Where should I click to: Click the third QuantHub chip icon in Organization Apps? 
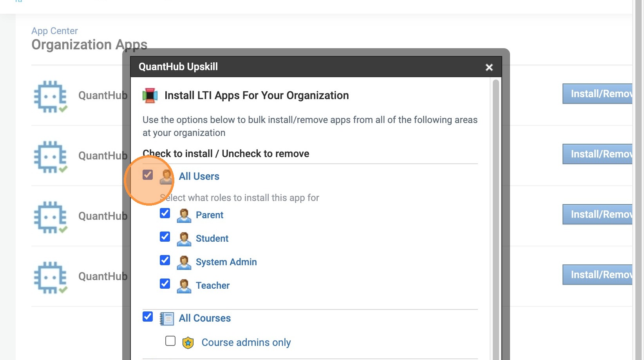point(51,217)
